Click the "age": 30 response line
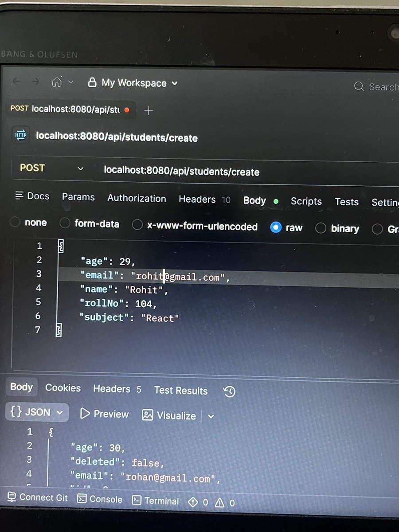 98,448
